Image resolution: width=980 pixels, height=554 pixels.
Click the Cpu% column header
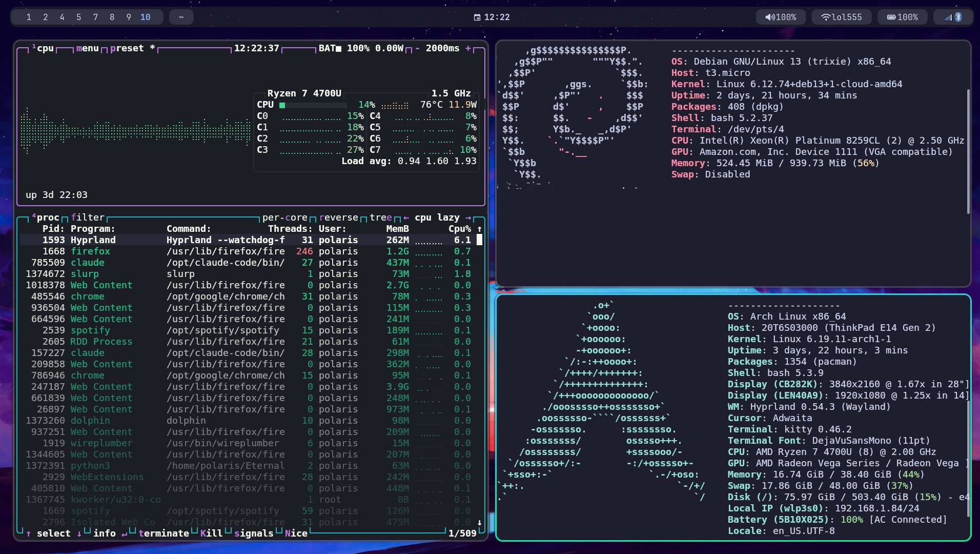[x=460, y=229]
